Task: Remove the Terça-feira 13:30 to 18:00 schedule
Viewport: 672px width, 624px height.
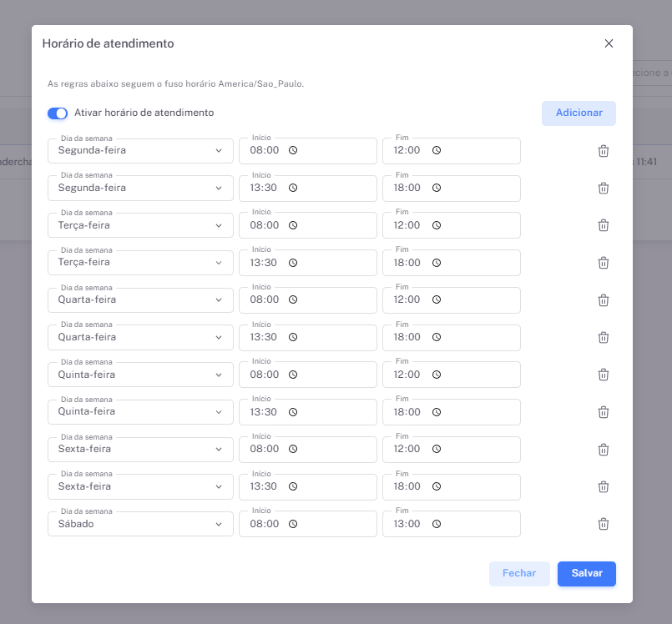Action: 603,263
